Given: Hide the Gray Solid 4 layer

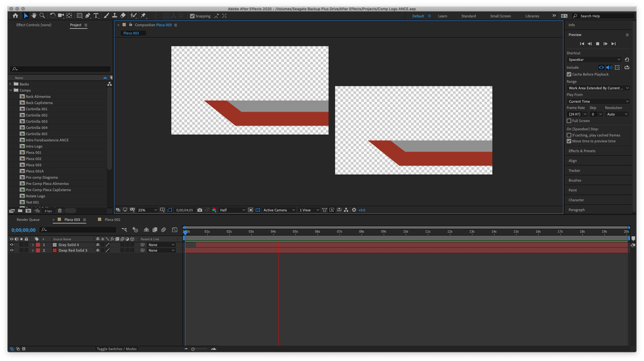Looking at the screenshot, I should [11, 245].
